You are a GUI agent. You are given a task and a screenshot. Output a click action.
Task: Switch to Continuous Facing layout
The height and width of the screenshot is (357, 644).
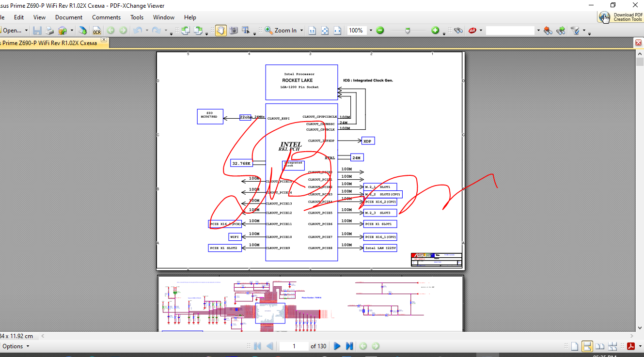click(x=612, y=346)
